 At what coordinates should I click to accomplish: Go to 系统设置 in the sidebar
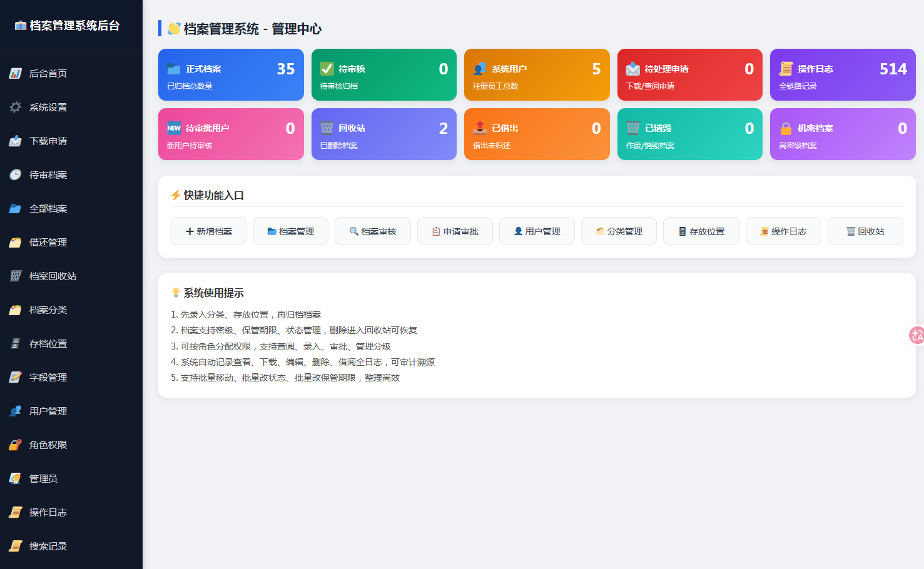pyautogui.click(x=71, y=107)
